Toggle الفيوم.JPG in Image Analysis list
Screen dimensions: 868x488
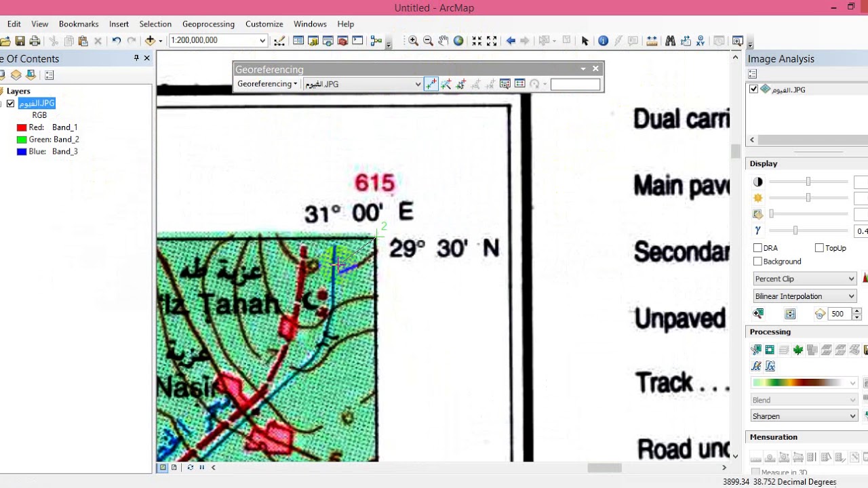[753, 89]
